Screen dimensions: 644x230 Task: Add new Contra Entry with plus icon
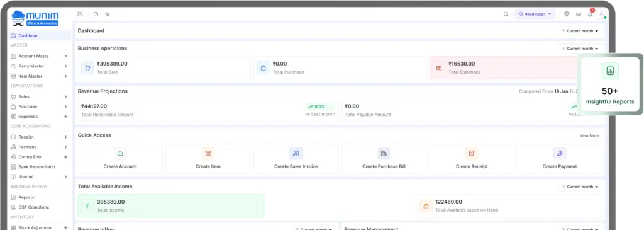[65, 157]
